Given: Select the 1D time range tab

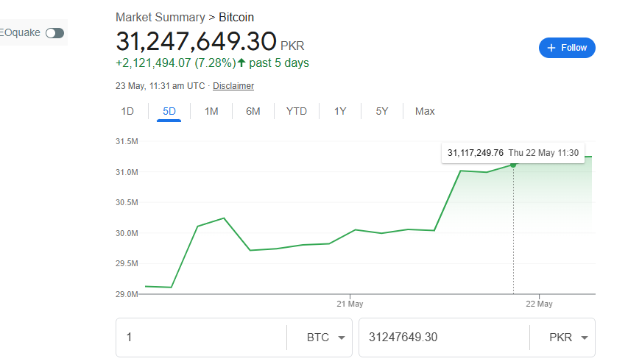Looking at the screenshot, I should pyautogui.click(x=127, y=111).
